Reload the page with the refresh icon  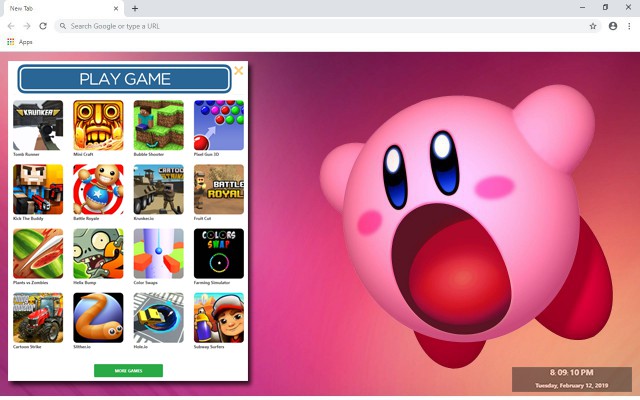pos(43,26)
